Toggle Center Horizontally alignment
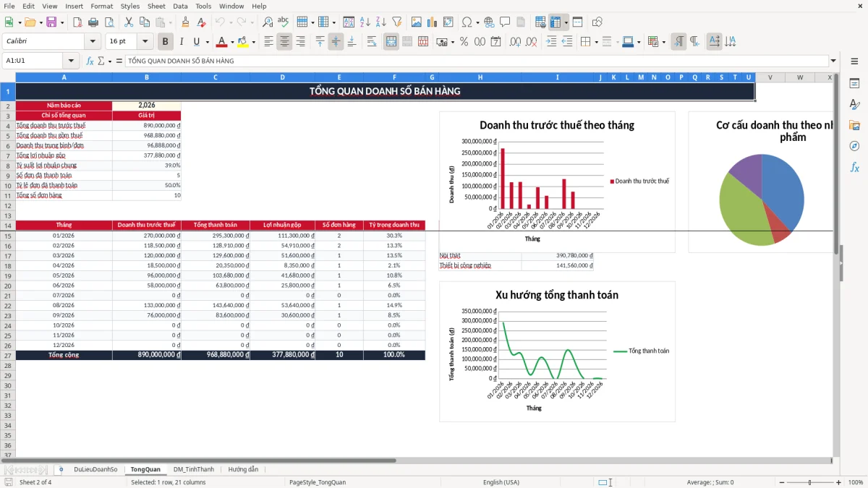868x488 pixels. click(x=285, y=42)
